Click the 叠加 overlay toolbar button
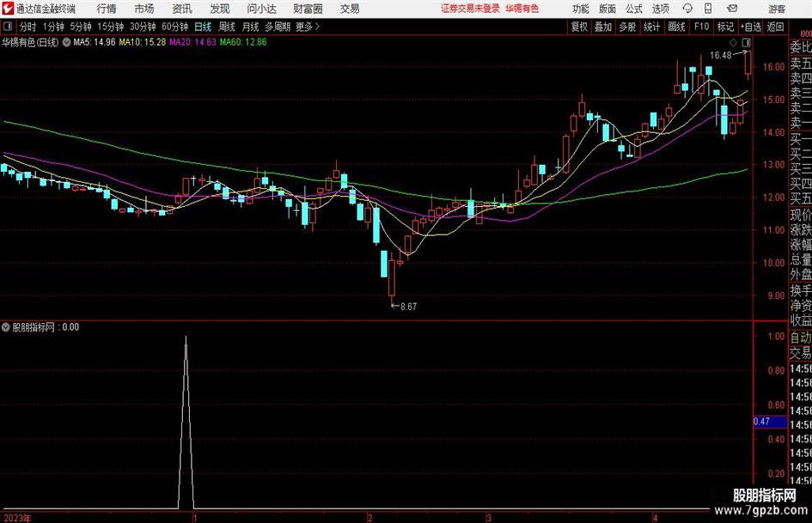Image resolution: width=812 pixels, height=523 pixels. pyautogui.click(x=603, y=27)
